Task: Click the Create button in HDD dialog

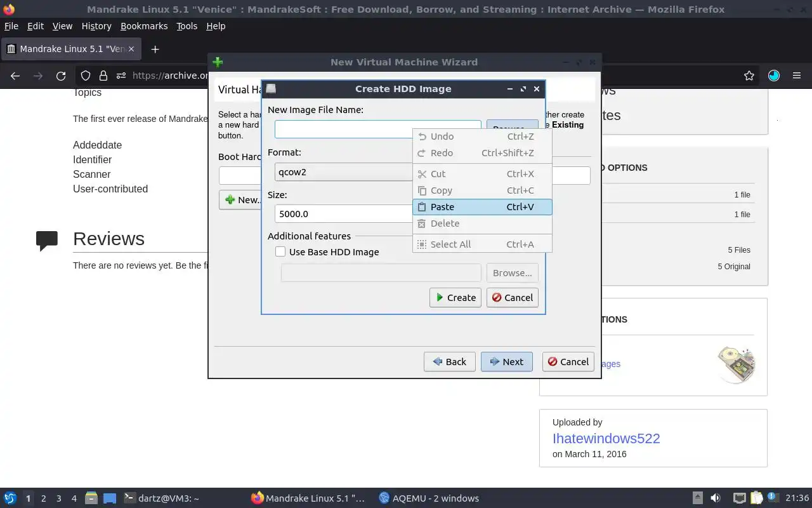Action: pos(455,298)
